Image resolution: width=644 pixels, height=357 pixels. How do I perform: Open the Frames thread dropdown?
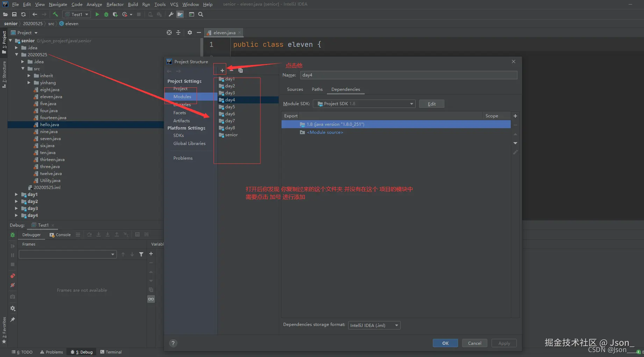point(67,254)
